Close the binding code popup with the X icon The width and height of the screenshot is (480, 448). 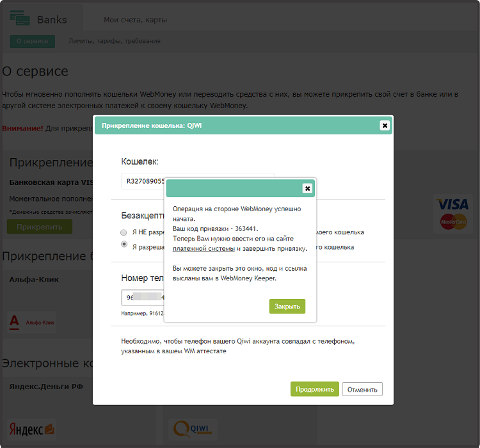click(307, 188)
